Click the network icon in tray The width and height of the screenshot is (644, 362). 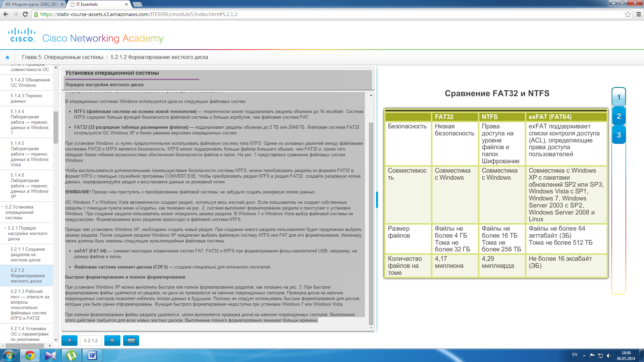pos(600,355)
